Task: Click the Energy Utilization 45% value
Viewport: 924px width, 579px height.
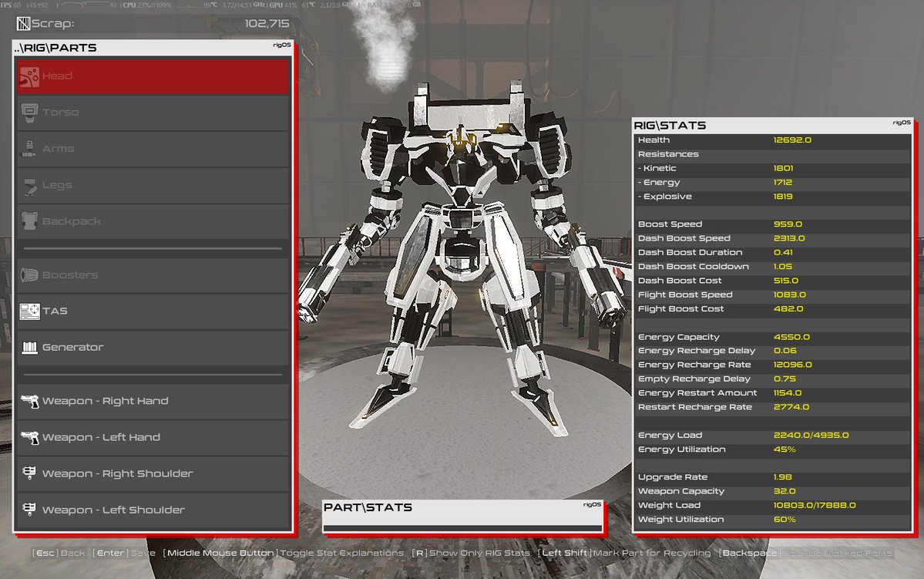Action: click(x=785, y=449)
